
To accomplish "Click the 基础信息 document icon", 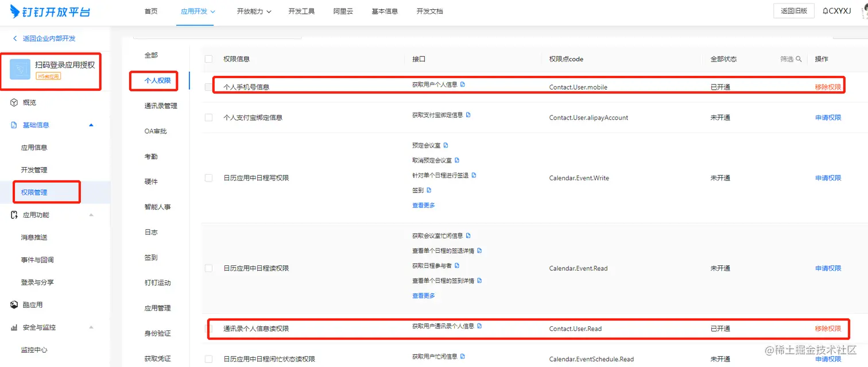I will [x=14, y=125].
